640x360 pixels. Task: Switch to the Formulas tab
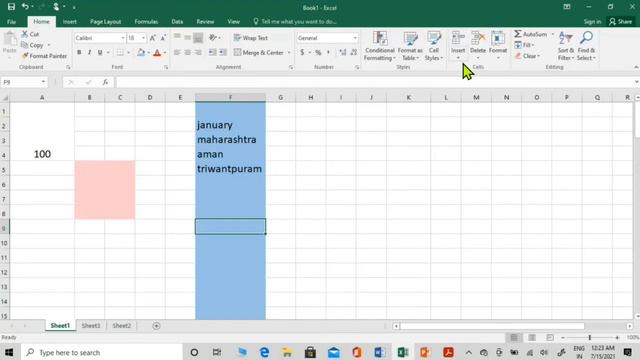pos(146,22)
